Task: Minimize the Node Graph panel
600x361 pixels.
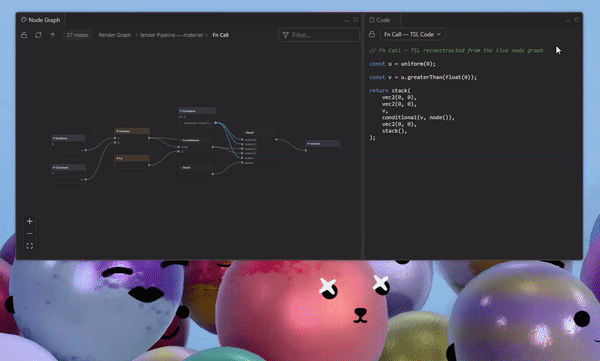Action: click(x=347, y=20)
